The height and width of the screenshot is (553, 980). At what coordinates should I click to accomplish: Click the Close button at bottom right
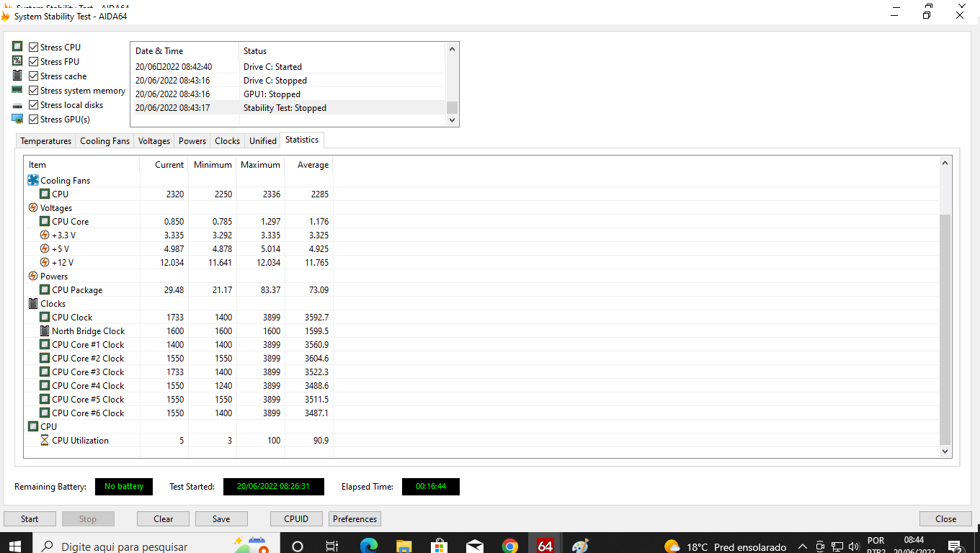945,518
